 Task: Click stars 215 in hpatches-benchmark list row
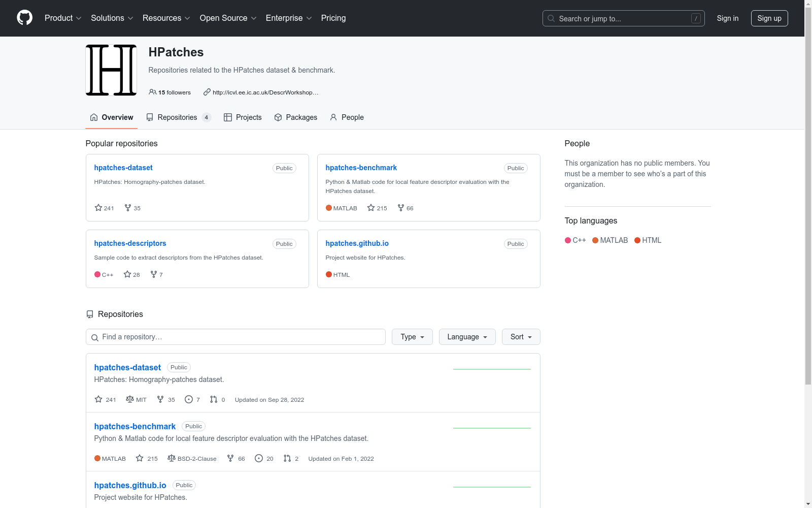click(147, 458)
